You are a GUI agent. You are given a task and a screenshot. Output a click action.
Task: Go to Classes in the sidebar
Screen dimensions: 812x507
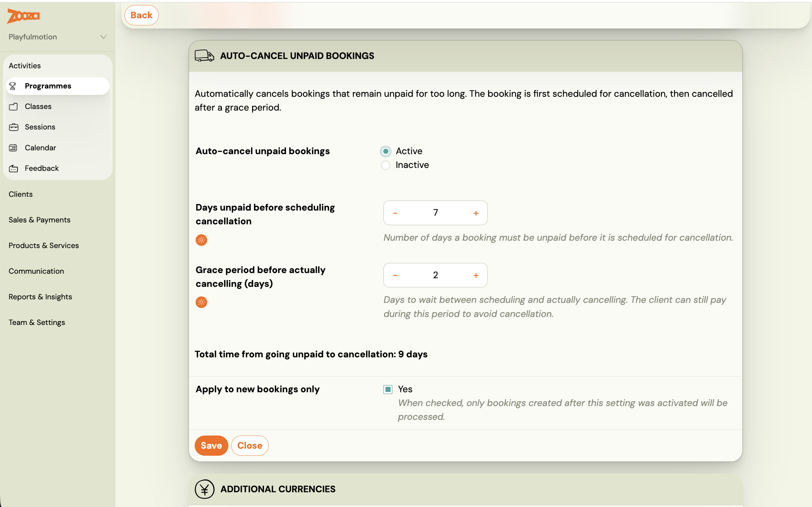[58, 107]
